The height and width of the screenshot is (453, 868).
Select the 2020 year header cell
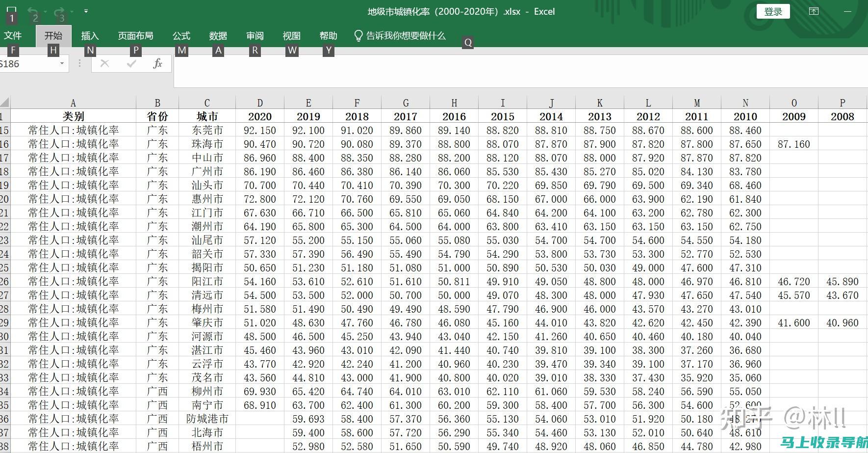pos(260,116)
